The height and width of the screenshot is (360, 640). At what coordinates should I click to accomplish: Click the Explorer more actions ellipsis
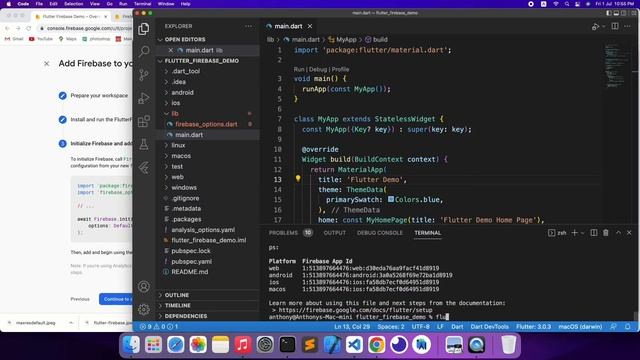click(249, 26)
